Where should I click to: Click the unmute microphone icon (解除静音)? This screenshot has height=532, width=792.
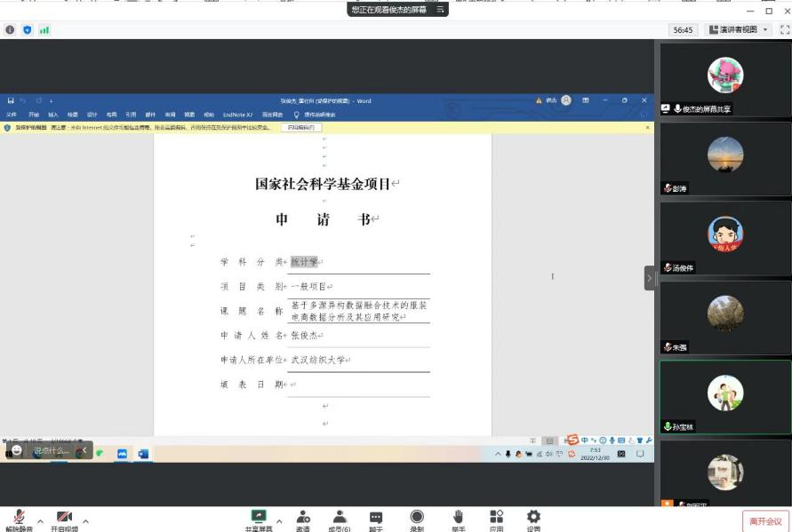[19, 518]
